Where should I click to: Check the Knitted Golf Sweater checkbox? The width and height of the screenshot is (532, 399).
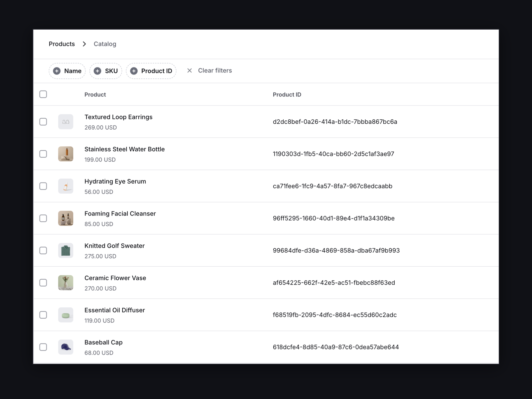(43, 250)
